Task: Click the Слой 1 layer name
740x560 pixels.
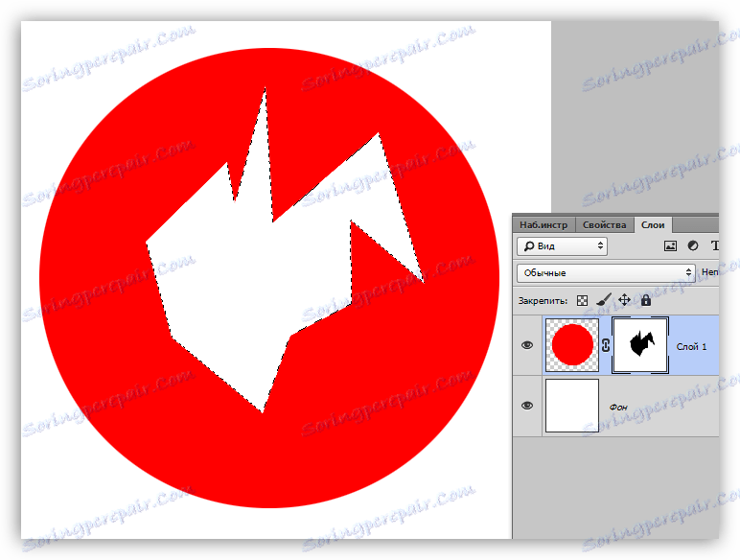Action: point(691,347)
